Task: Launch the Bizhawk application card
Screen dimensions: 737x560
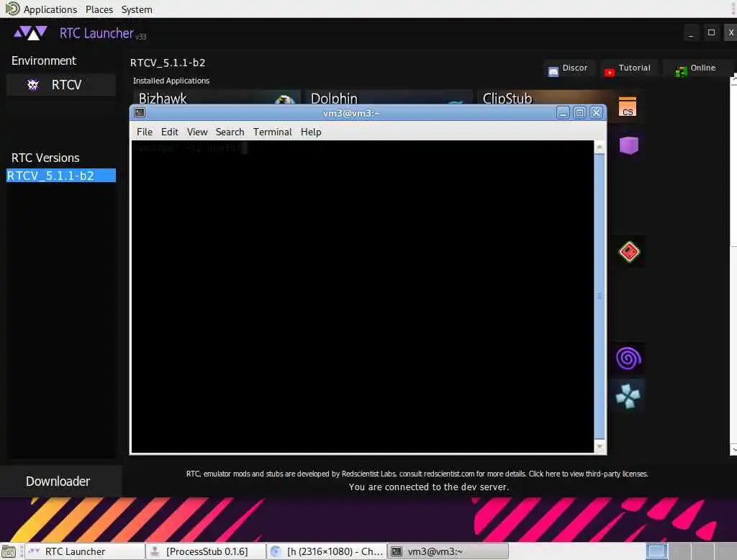Action: click(x=217, y=97)
